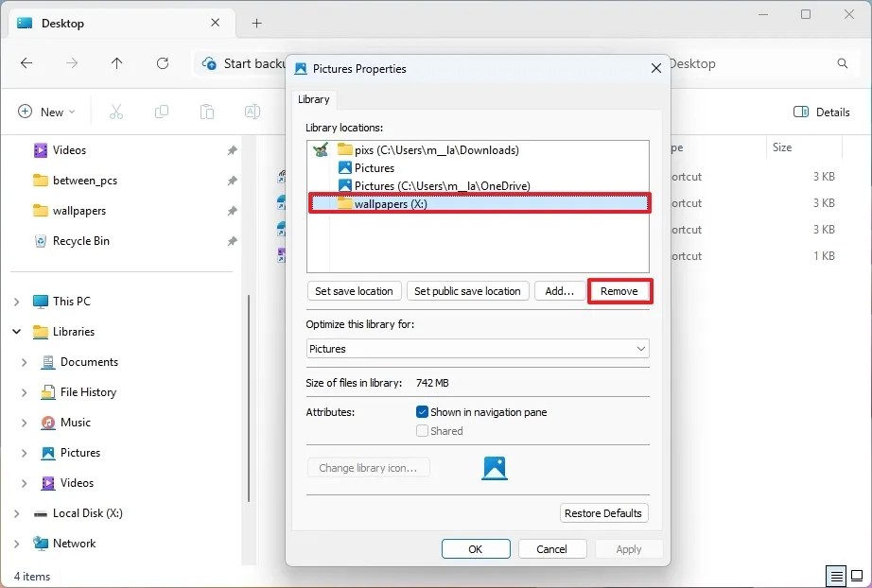Viewport: 872px width, 588px height.
Task: Disable Shown in navigation pane
Action: 421,411
